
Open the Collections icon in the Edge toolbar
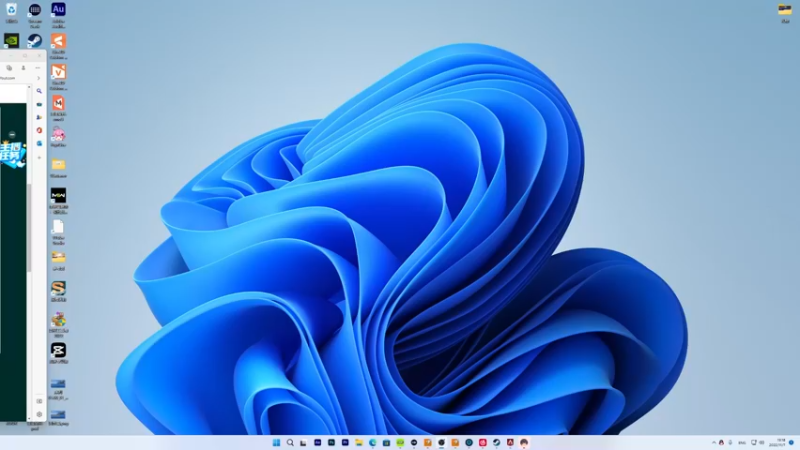click(9, 68)
